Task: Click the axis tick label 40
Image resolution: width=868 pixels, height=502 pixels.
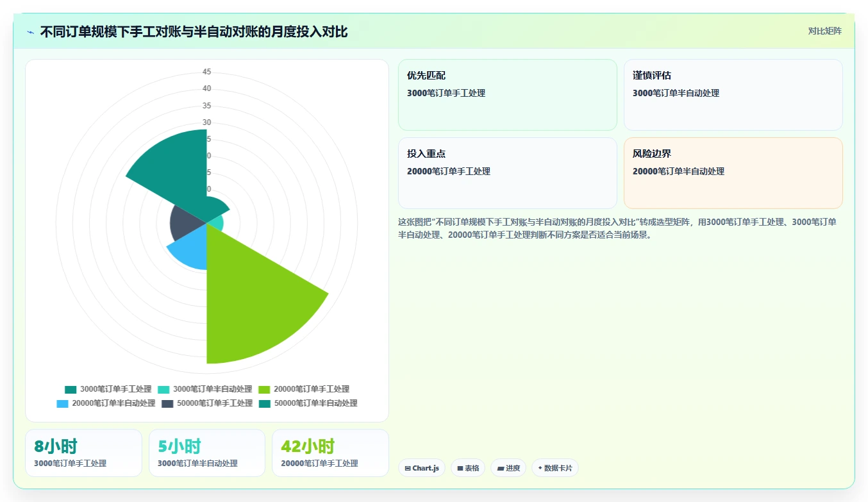Action: 206,88
